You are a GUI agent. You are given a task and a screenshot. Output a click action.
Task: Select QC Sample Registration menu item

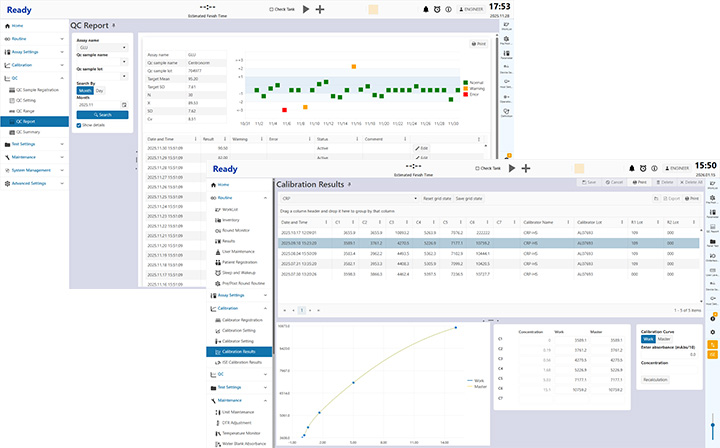38,89
